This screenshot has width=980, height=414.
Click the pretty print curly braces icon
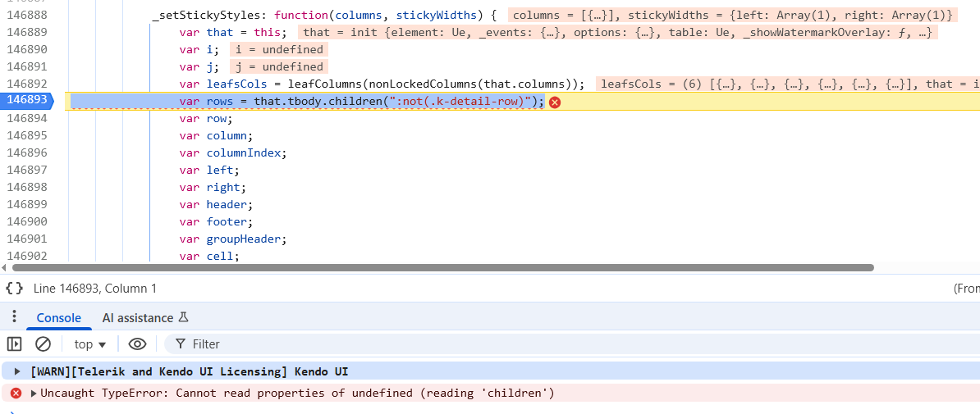(14, 289)
